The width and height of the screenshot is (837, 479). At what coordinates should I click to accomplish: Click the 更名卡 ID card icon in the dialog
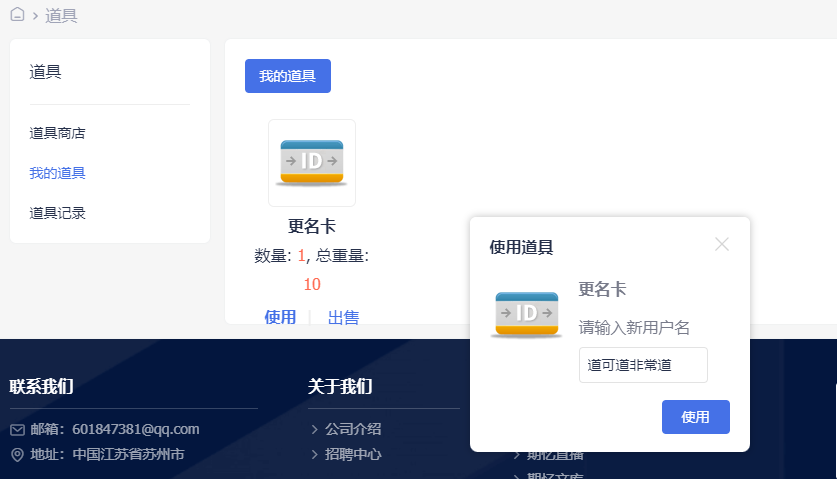[526, 313]
